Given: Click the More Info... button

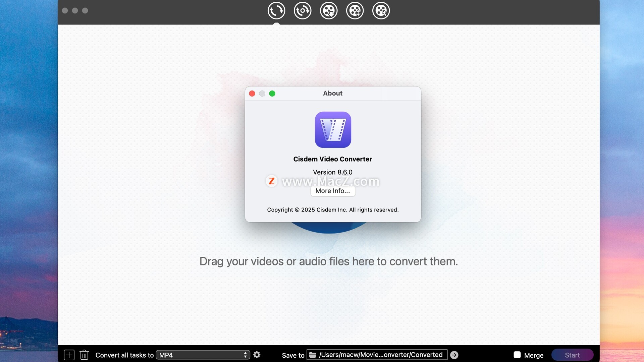Looking at the screenshot, I should click(x=333, y=191).
